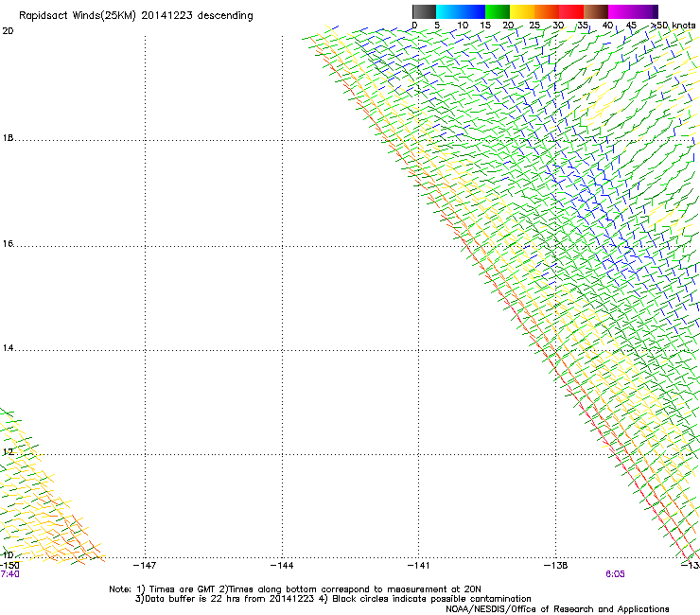Click the note 'Times are GMT'
Image resolution: width=700 pixels, height=615 pixels.
183,589
